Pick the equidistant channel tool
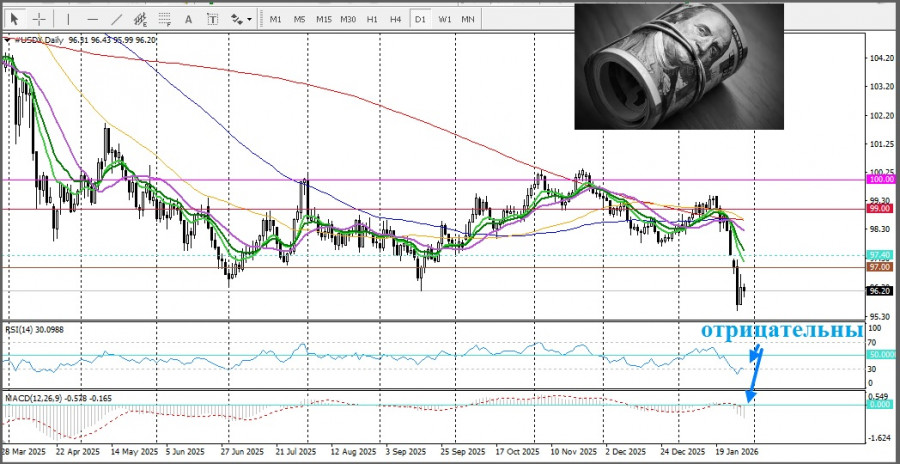The height and width of the screenshot is (464, 900). [x=143, y=19]
